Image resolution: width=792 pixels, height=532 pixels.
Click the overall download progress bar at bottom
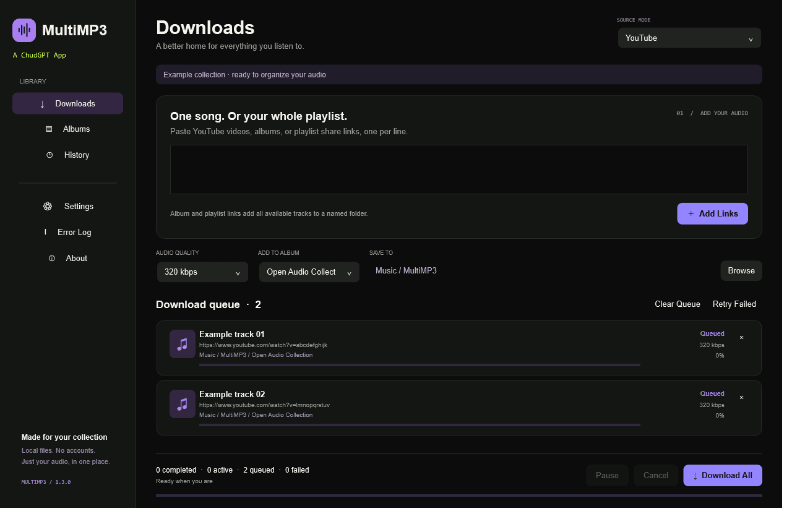(459, 496)
